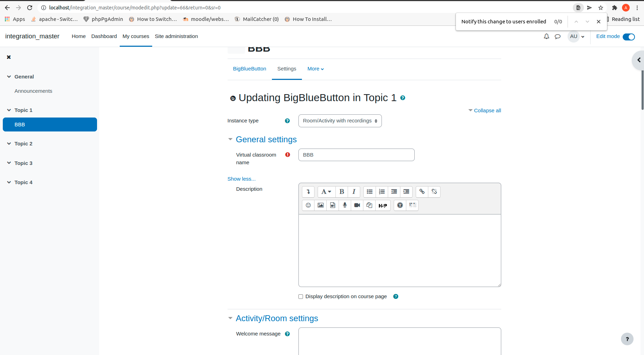Run the accessibility checker icon
644x355 pixels.
click(400, 205)
